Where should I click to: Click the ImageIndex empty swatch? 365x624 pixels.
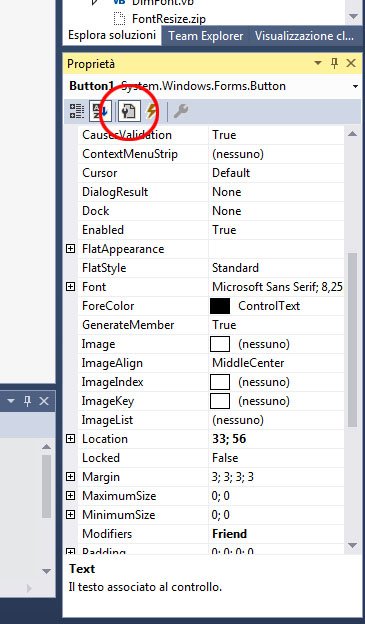coord(220,382)
